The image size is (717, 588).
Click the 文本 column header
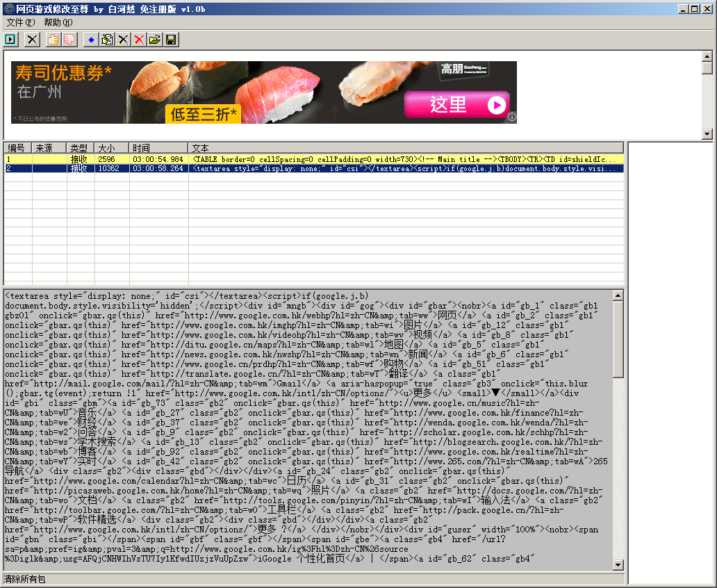(x=406, y=148)
